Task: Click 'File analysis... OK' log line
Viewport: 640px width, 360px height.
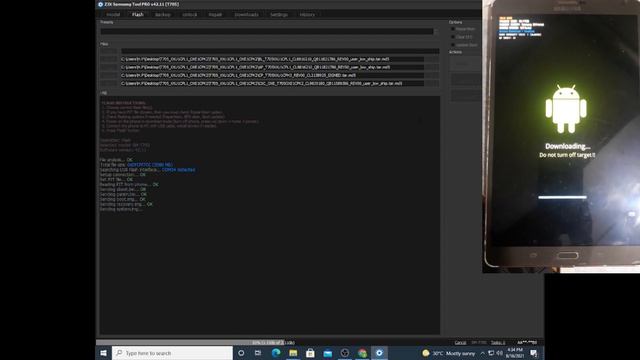Action: pos(116,160)
